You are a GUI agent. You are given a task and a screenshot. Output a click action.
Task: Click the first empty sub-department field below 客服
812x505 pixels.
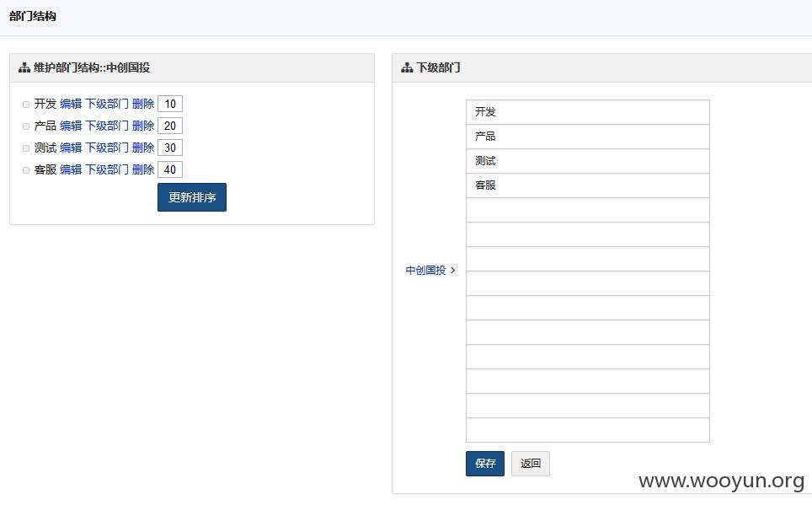pyautogui.click(x=588, y=210)
